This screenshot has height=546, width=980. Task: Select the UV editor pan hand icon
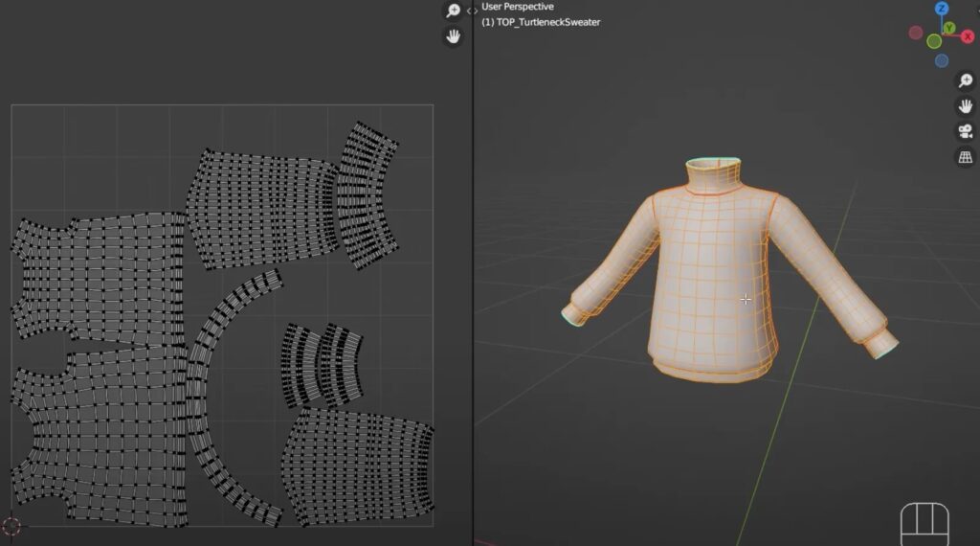tap(453, 36)
